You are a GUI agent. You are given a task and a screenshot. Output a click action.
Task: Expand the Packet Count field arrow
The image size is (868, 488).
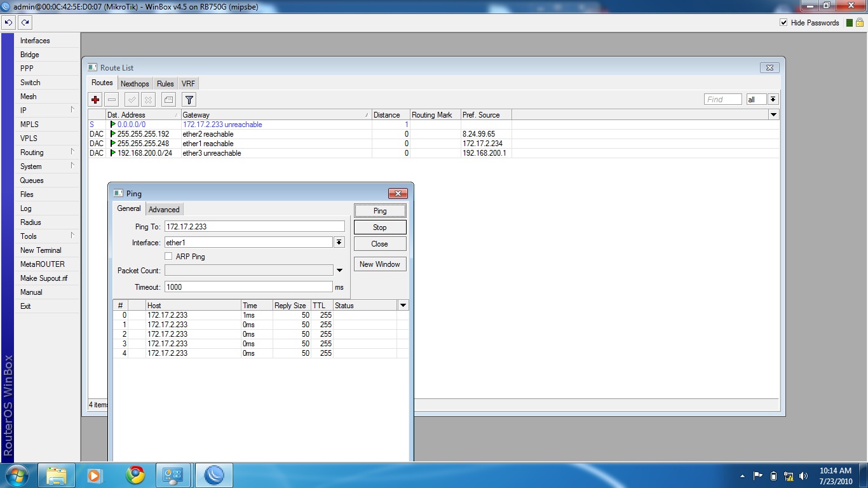pyautogui.click(x=339, y=271)
